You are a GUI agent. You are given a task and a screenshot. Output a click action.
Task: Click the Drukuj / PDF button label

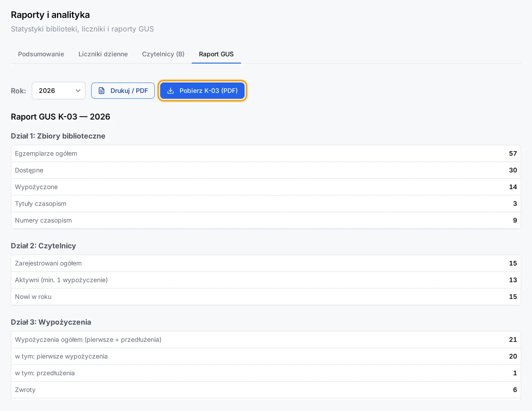click(x=129, y=91)
